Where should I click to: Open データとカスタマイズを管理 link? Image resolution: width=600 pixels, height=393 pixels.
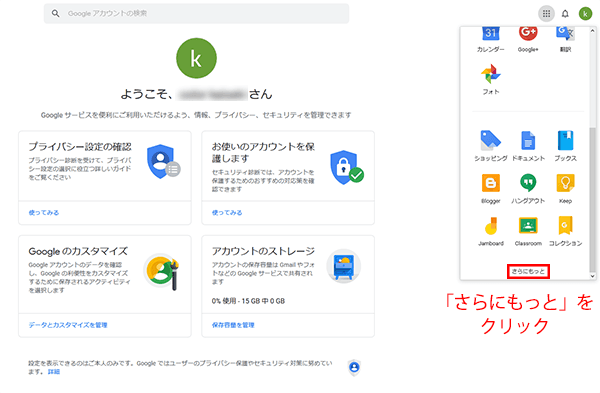click(x=68, y=325)
